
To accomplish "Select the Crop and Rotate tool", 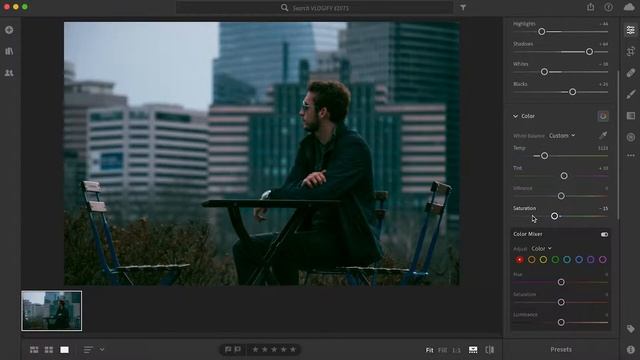I will [x=631, y=51].
